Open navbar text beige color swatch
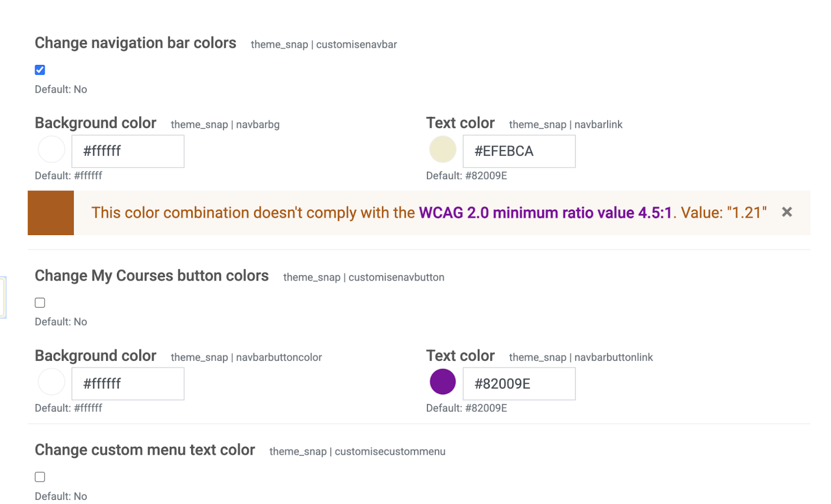 (x=443, y=149)
